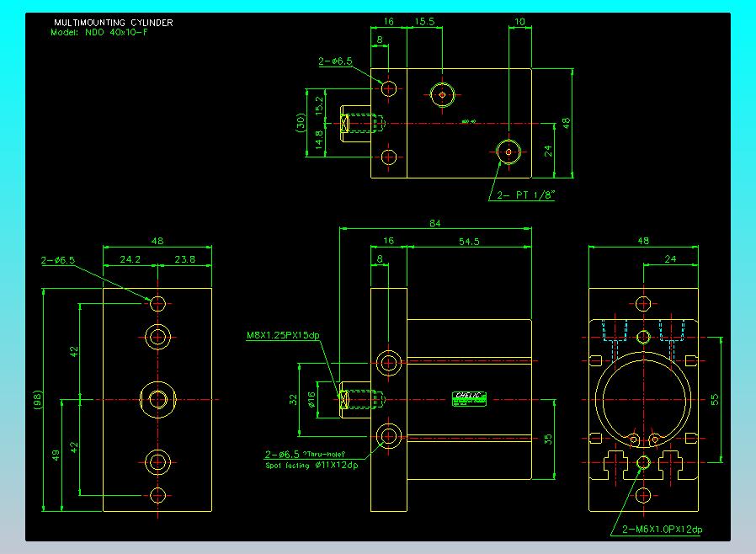The width and height of the screenshot is (756, 554).
Task: Select the 10 dimension in top view
Action: pos(519,23)
